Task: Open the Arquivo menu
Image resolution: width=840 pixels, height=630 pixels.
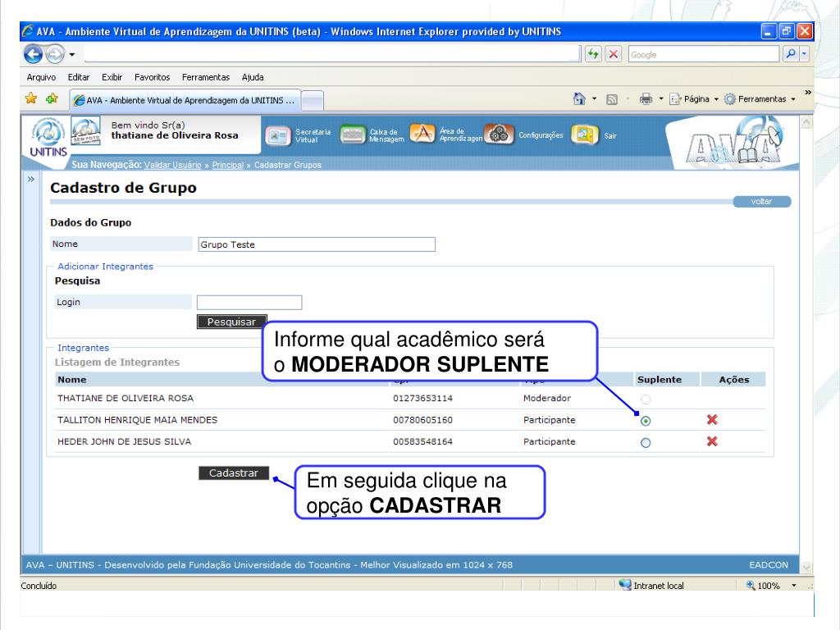Action: coord(41,77)
